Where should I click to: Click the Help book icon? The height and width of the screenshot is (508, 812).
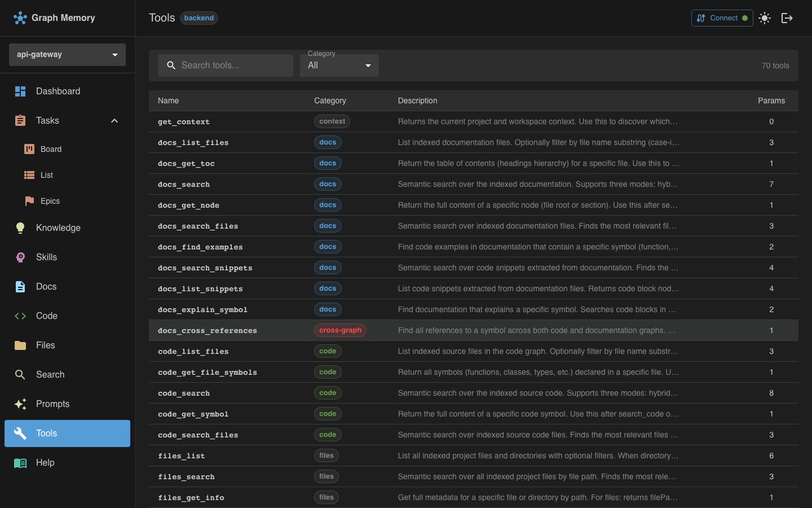20,463
